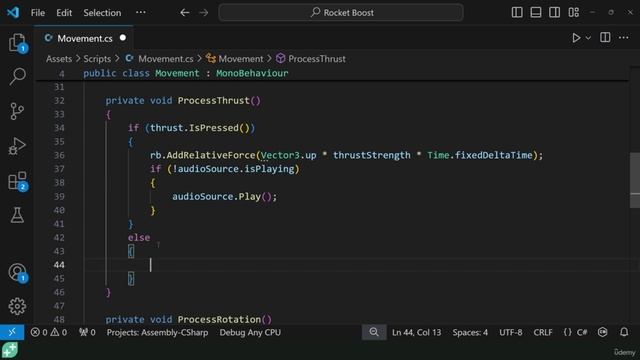640x360 pixels.
Task: Toggle the secondary side bar
Action: (x=554, y=12)
